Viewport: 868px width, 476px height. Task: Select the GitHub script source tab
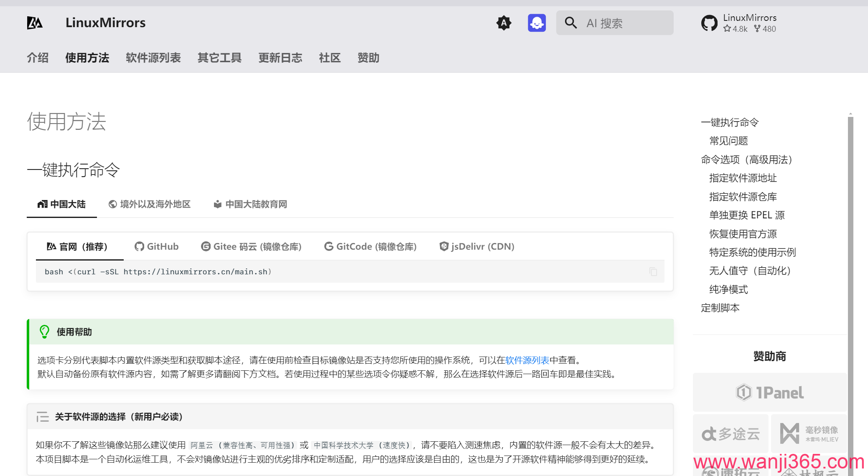coord(157,247)
